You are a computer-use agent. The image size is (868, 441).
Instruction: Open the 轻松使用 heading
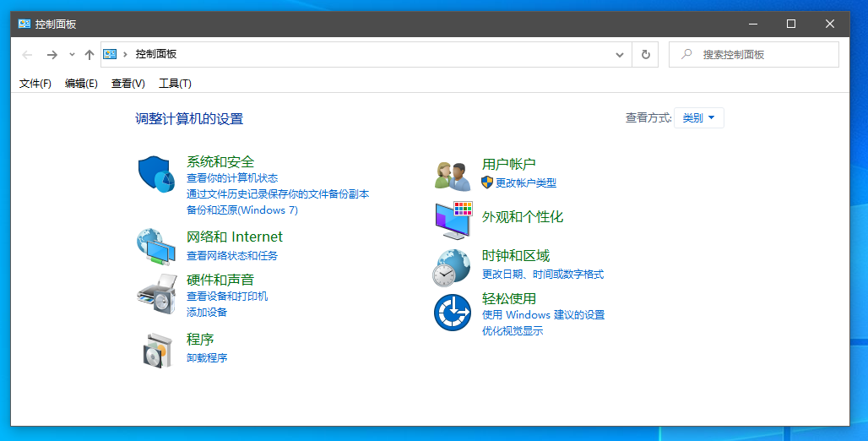509,298
